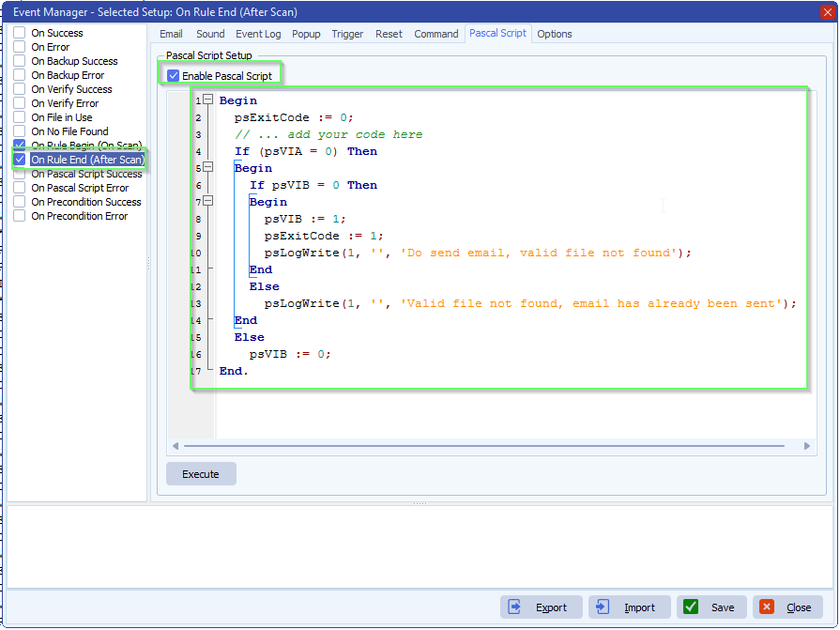Collapse the Begin block at line 5
Viewport: 840px width, 630px height.
pyautogui.click(x=208, y=167)
